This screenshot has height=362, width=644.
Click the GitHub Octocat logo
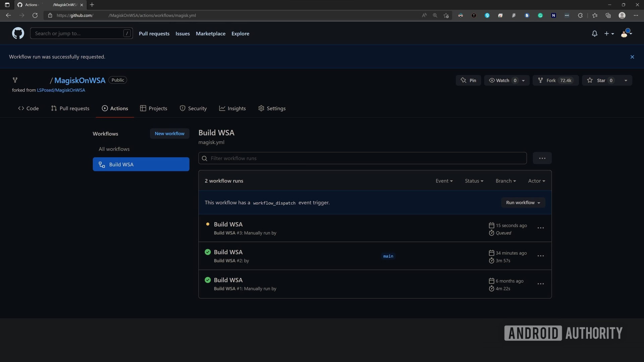pos(18,33)
